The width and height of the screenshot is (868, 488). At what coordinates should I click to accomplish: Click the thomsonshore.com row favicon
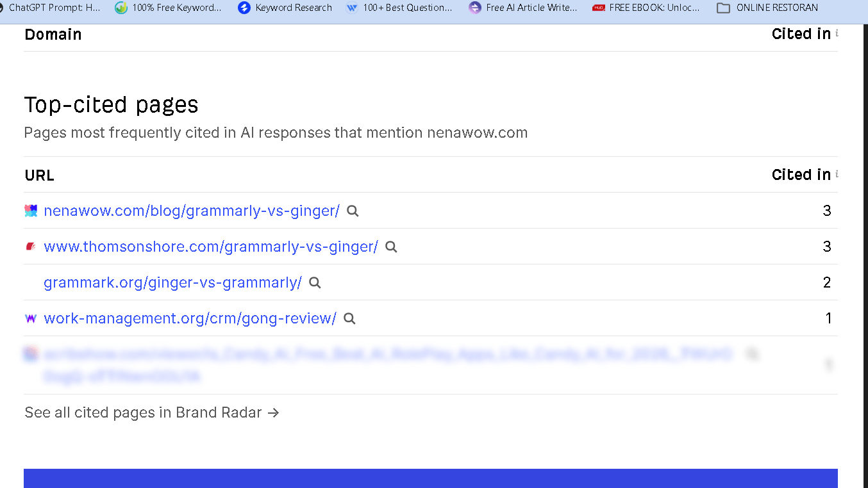coord(31,247)
